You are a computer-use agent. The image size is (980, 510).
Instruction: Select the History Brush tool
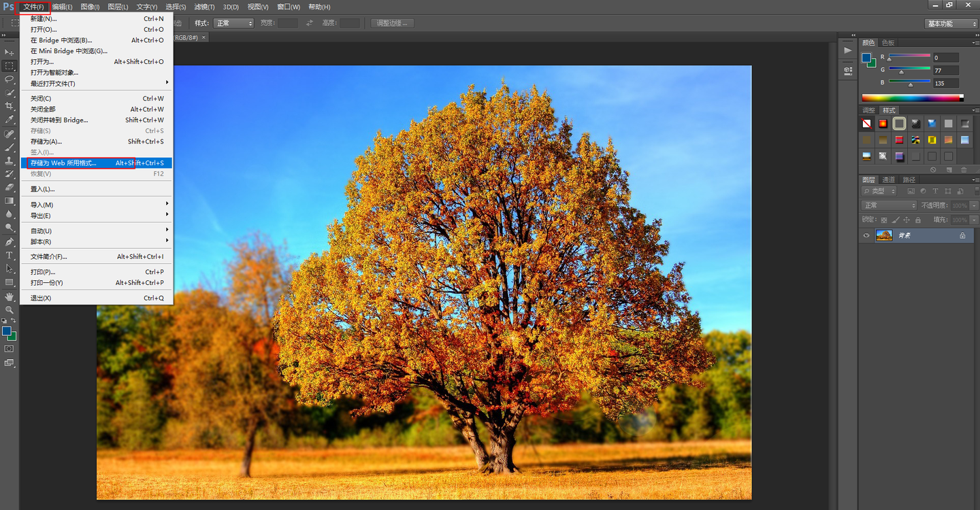(x=10, y=174)
